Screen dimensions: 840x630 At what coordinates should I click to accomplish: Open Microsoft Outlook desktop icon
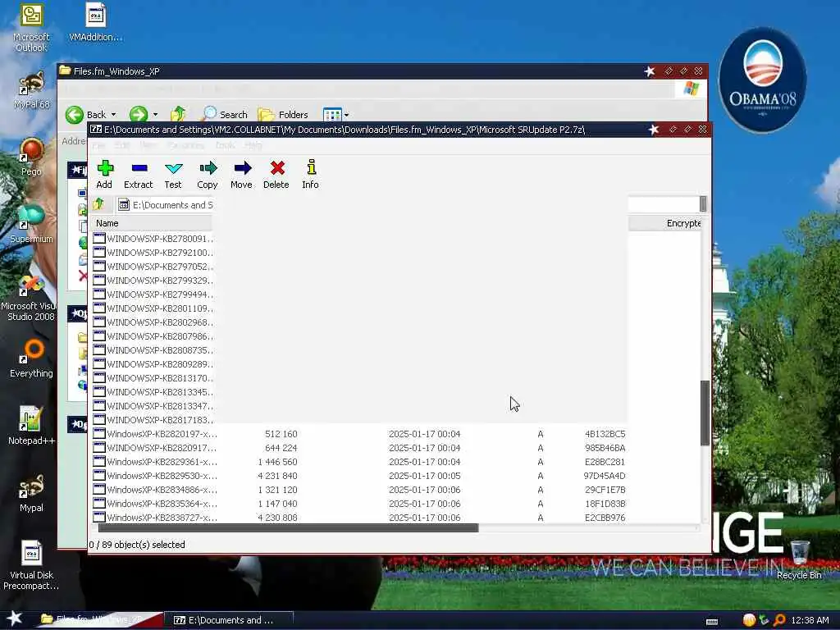coord(31,28)
